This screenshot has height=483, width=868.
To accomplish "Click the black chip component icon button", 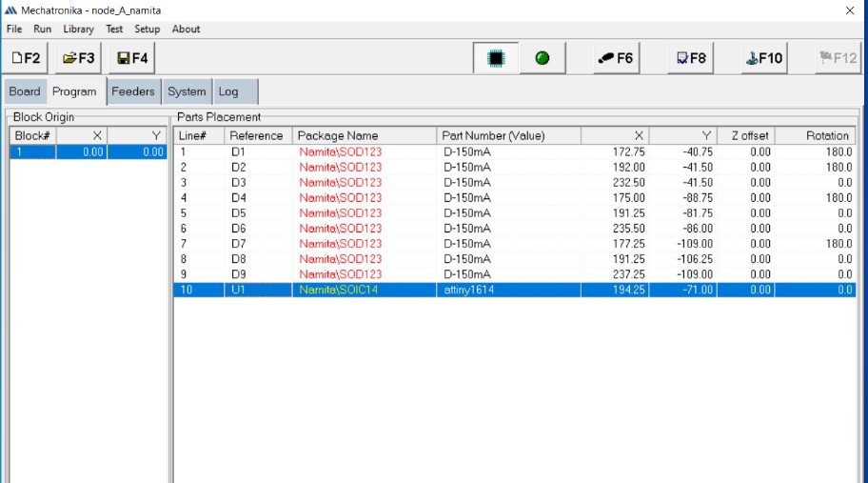I will pyautogui.click(x=496, y=57).
